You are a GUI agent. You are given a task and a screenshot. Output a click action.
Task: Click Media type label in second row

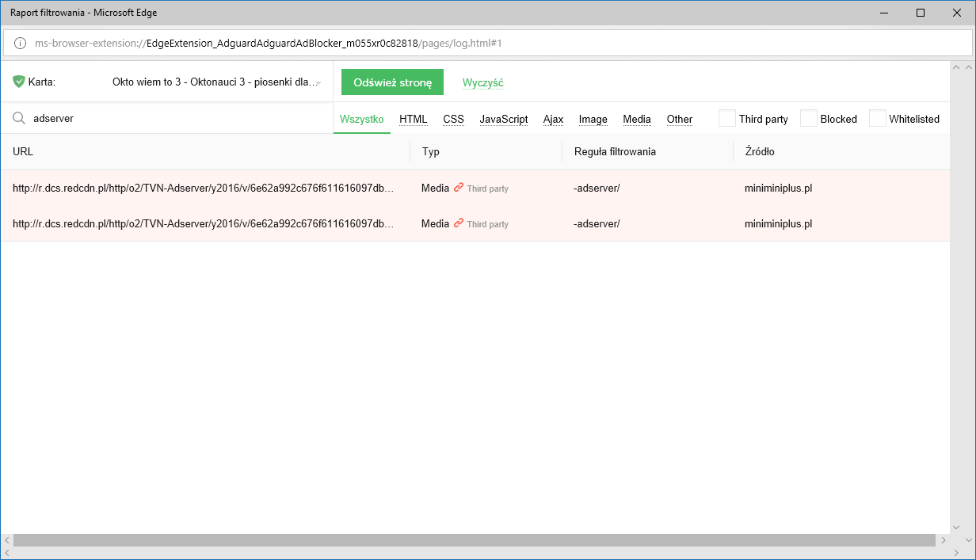pyautogui.click(x=435, y=223)
